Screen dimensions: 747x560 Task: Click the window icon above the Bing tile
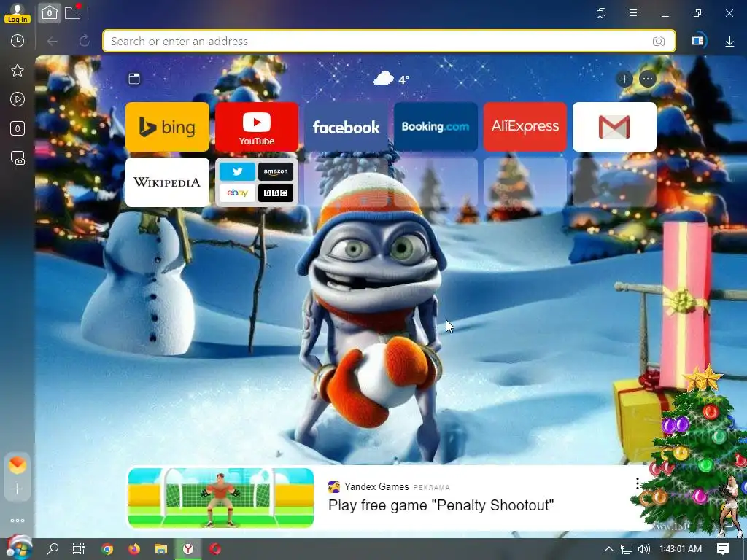click(x=134, y=79)
